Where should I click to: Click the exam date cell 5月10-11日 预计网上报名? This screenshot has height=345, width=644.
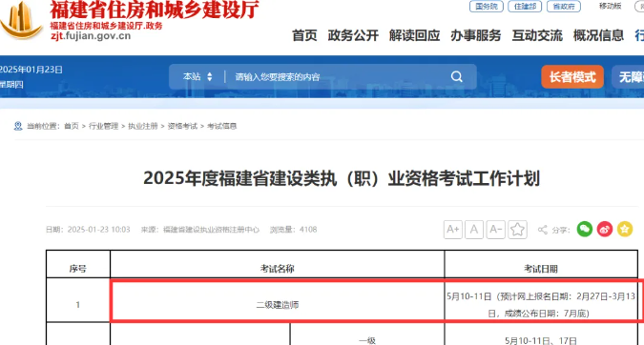(541, 305)
